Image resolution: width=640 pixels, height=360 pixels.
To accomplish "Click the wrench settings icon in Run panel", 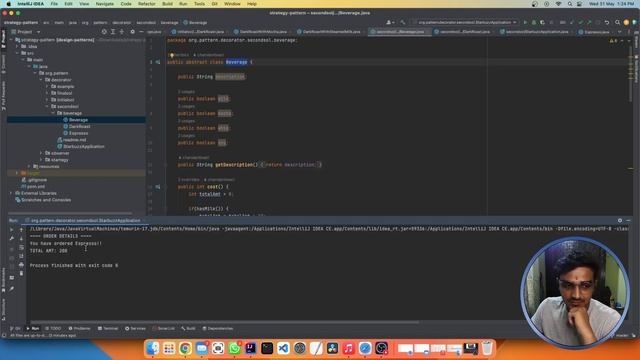I will tap(11, 238).
